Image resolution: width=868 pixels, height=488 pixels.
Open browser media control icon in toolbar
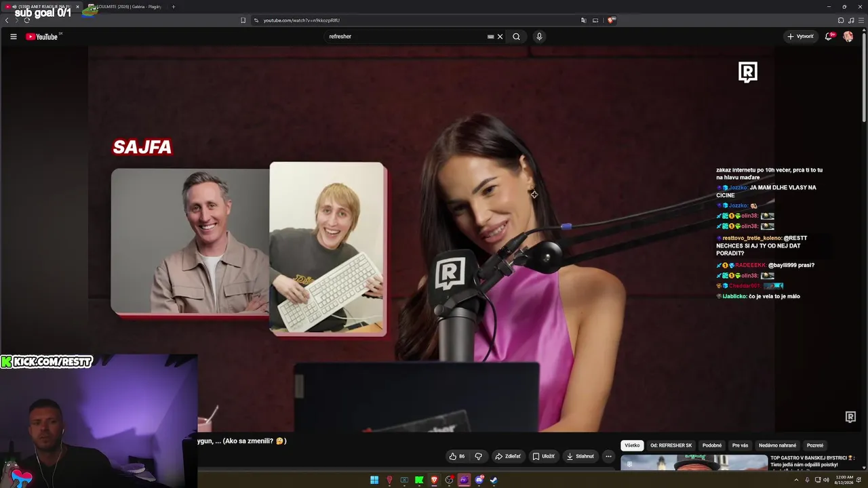[x=850, y=20]
